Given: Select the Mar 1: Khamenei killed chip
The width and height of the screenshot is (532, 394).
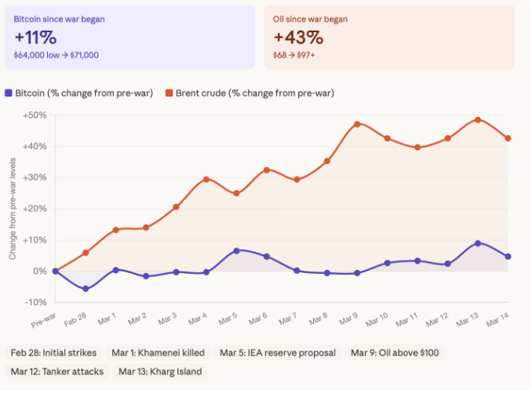Looking at the screenshot, I should 159,353.
